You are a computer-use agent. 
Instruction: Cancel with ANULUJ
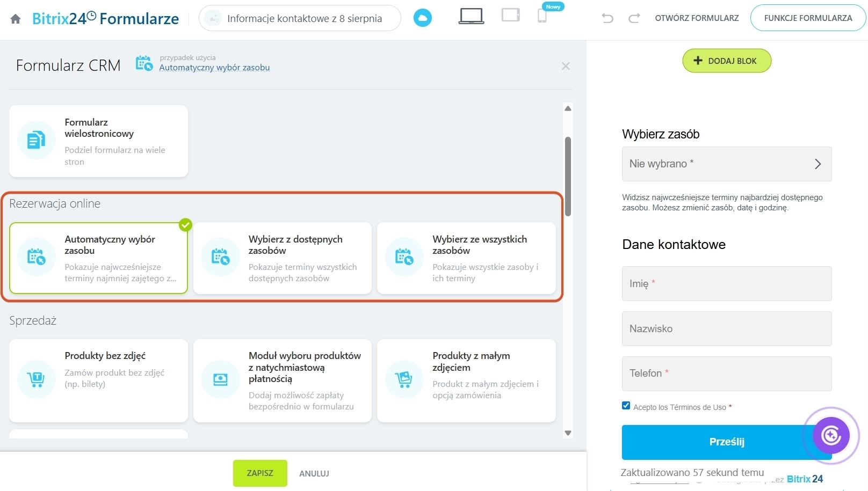coord(314,473)
